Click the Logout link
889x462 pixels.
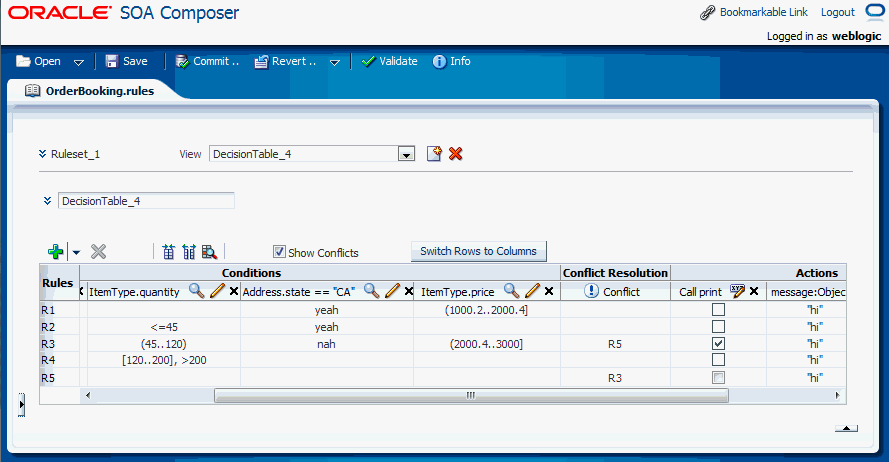[837, 12]
